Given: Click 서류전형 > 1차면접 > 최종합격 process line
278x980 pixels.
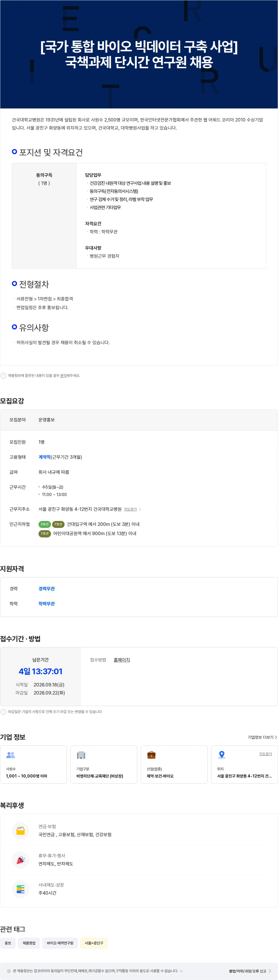Looking at the screenshot, I should click(x=45, y=299).
